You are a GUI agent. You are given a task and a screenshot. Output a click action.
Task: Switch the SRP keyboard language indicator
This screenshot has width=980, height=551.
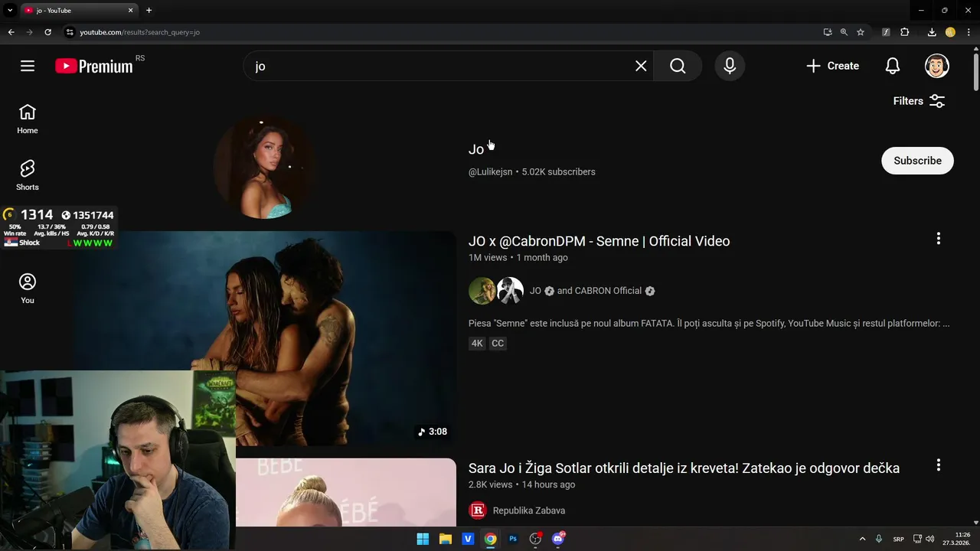pyautogui.click(x=899, y=539)
